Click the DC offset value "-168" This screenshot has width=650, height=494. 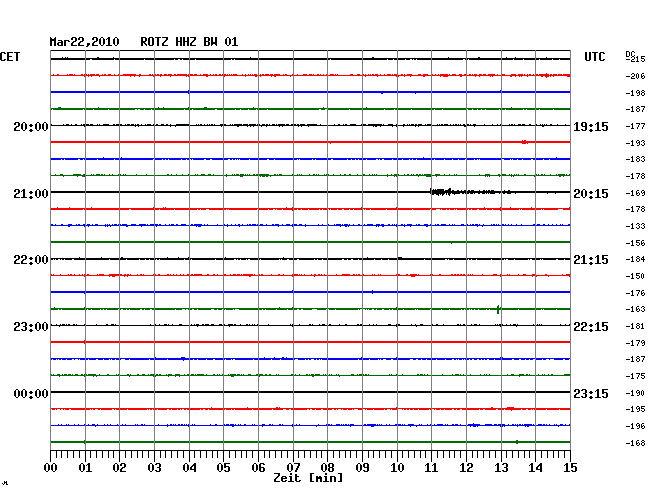[x=635, y=443]
